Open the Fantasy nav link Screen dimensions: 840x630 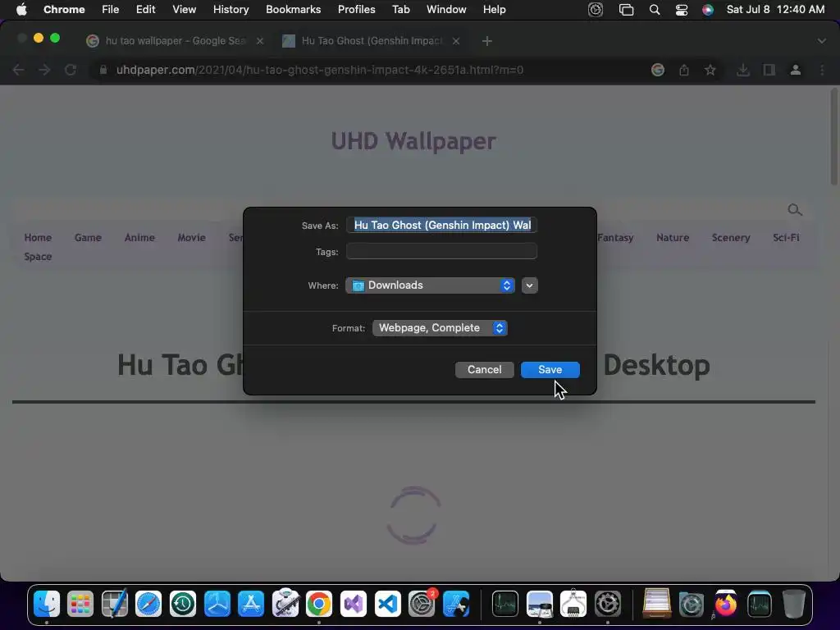coord(615,237)
